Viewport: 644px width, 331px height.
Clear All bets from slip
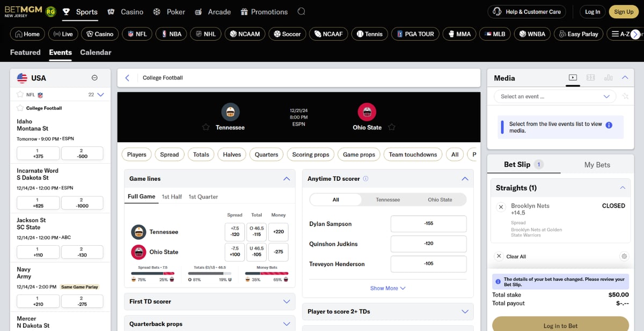click(x=511, y=256)
